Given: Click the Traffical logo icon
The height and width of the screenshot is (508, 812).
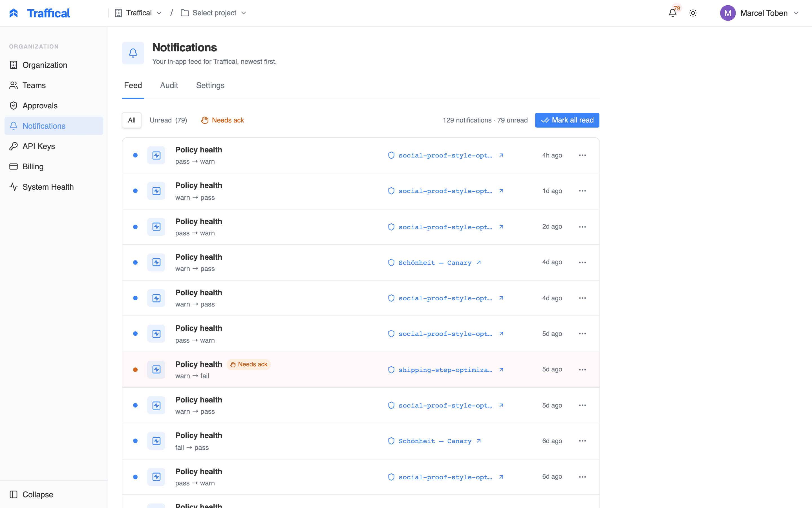Looking at the screenshot, I should (14, 13).
